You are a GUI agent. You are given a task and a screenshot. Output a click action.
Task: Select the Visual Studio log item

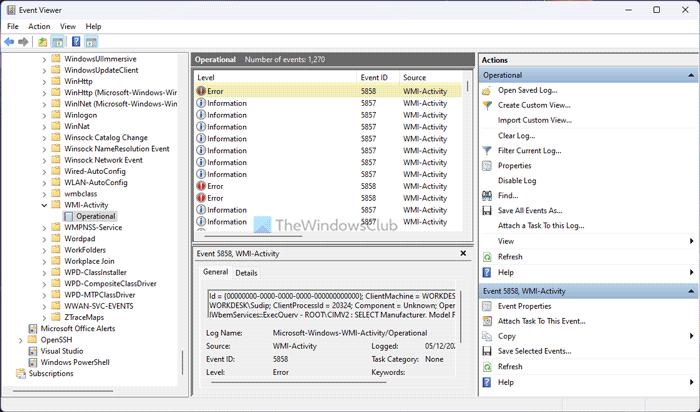tap(62, 351)
